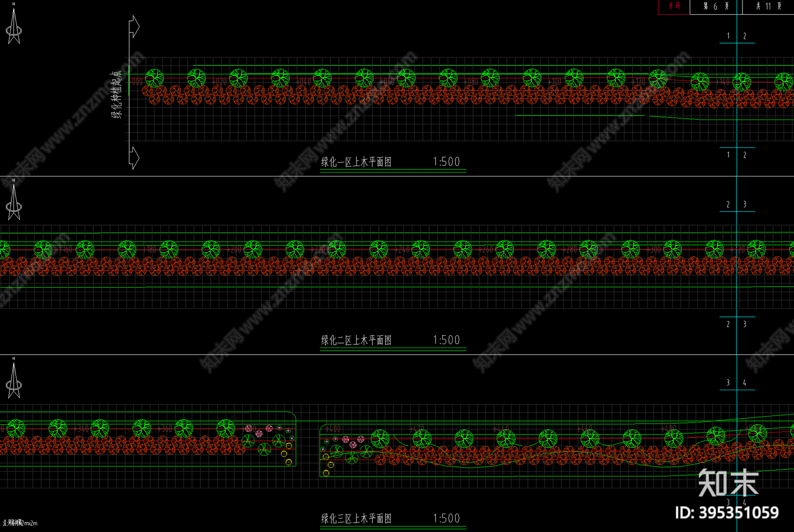Select station label +320

(x=737, y=249)
